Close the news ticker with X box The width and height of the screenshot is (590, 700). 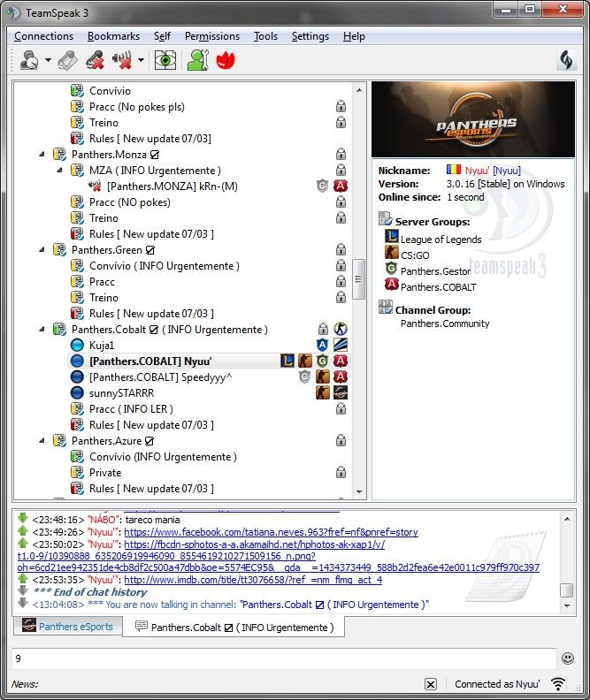tap(431, 684)
